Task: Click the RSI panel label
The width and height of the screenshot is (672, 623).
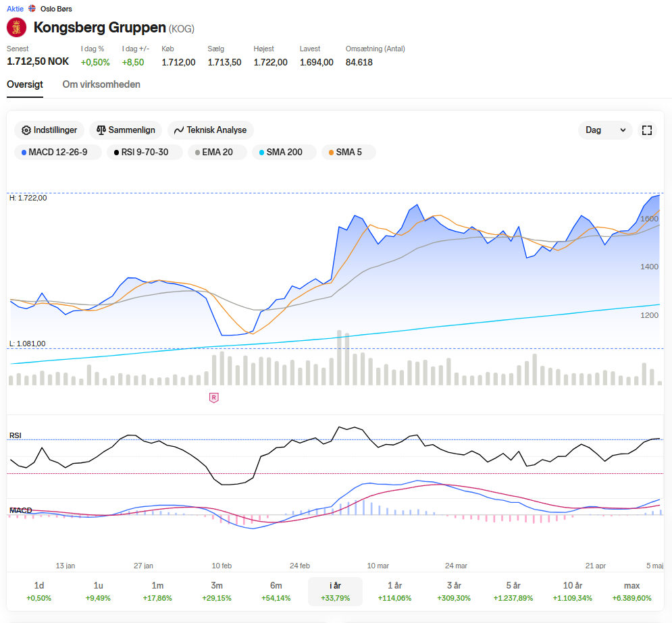Action: [16, 435]
